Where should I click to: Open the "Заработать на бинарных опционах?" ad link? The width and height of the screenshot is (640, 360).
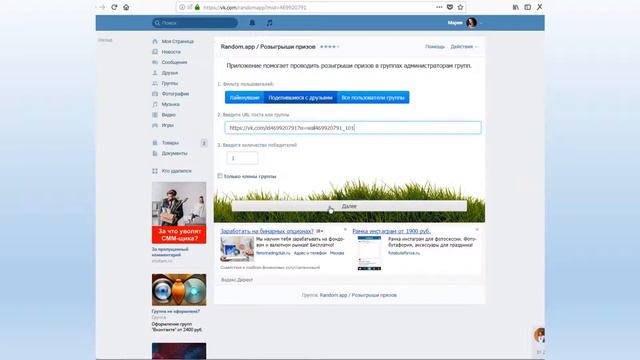point(267,231)
